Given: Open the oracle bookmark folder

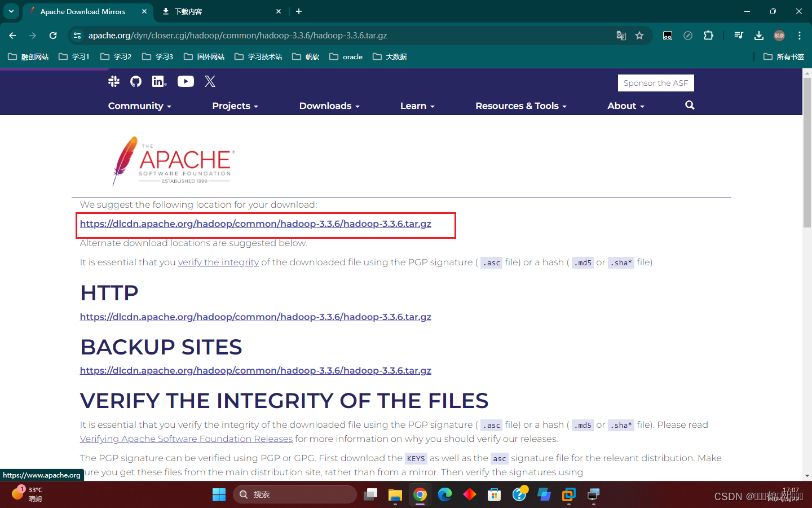Looking at the screenshot, I should tap(346, 56).
